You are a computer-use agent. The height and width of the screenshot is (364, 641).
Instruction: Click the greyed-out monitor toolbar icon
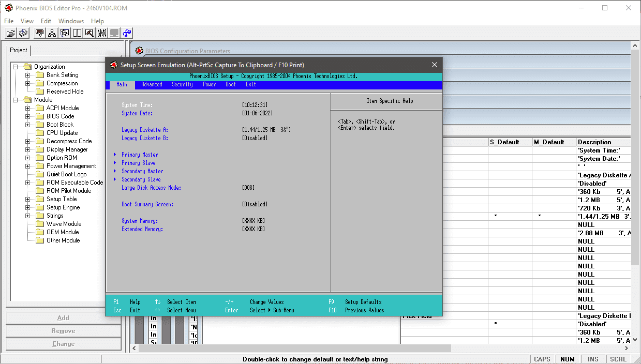[x=114, y=33]
